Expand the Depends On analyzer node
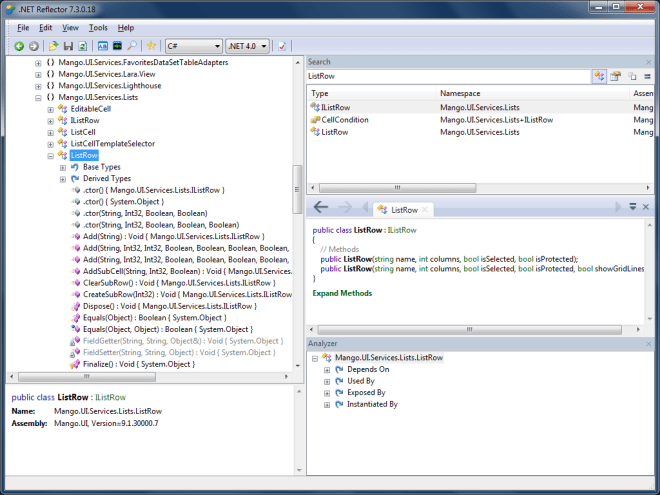This screenshot has height=495, width=660. click(326, 369)
